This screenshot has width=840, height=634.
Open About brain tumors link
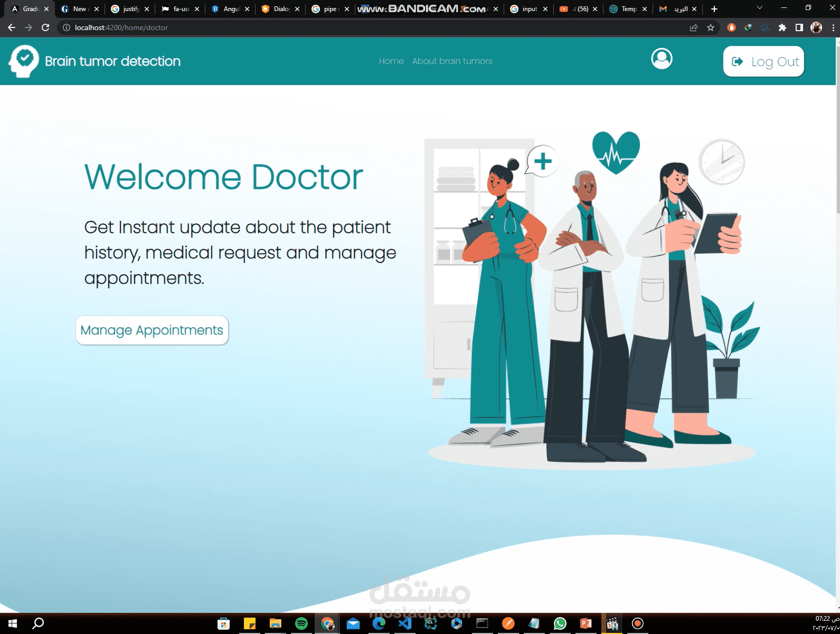pyautogui.click(x=452, y=61)
